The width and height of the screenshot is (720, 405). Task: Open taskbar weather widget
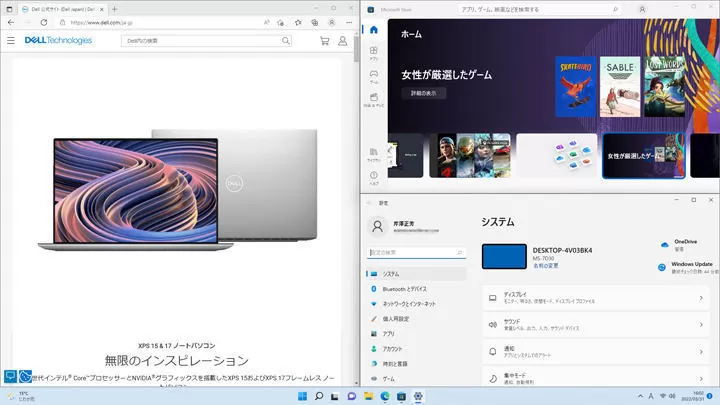[20, 397]
